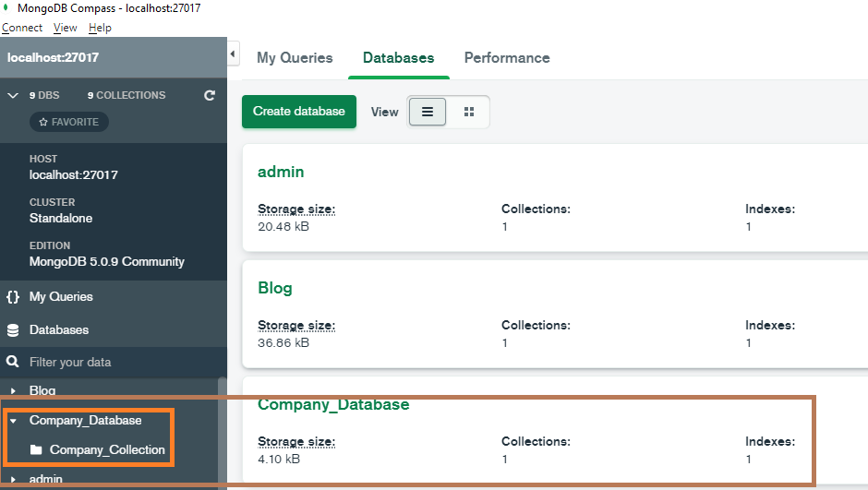
Task: Click the localhost:27017 sidebar header
Action: click(x=114, y=57)
